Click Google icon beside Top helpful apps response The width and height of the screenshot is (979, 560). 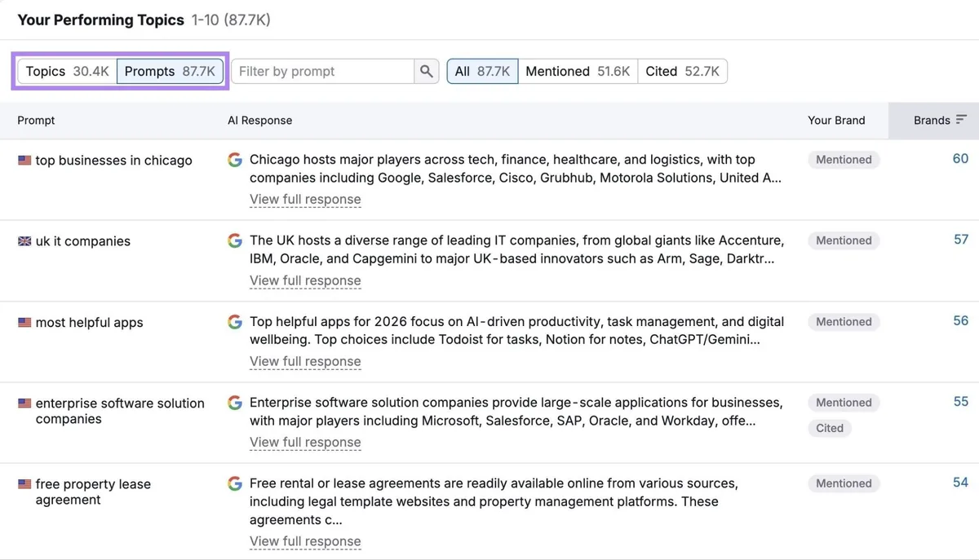click(x=235, y=322)
